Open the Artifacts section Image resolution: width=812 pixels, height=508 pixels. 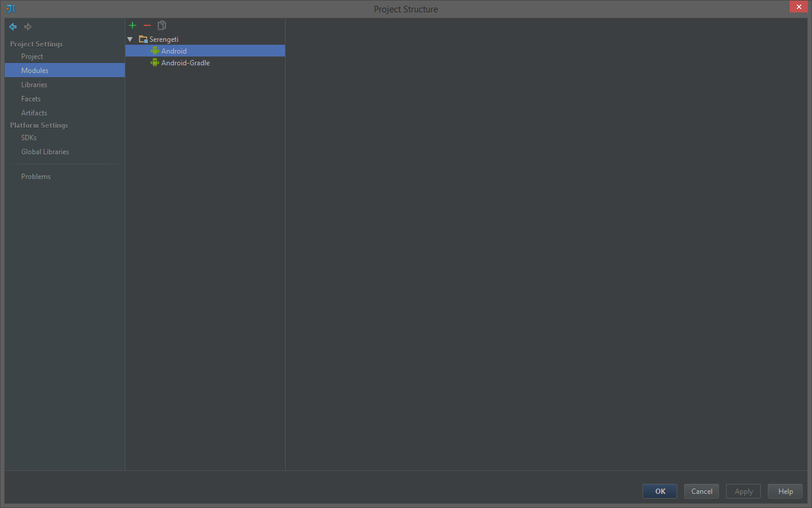[x=65, y=113]
